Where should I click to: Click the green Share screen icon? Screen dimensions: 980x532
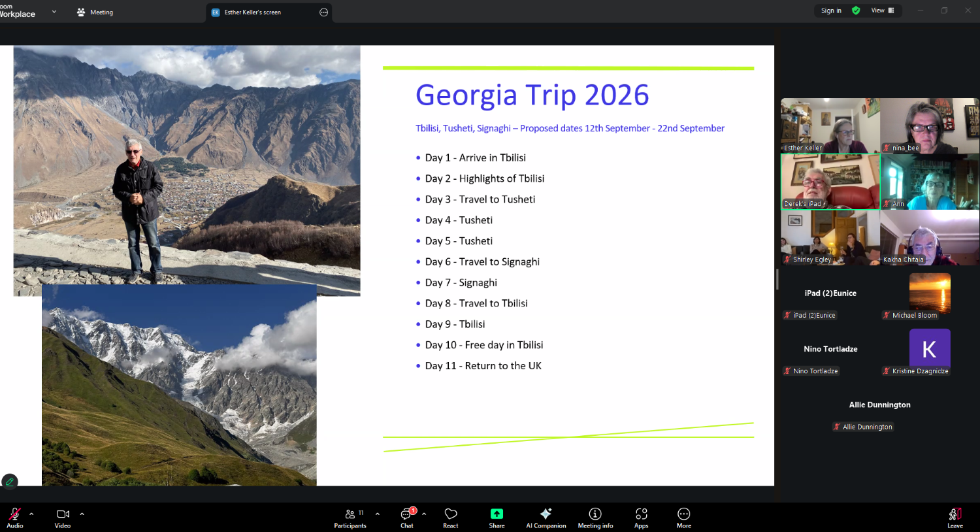pos(497,514)
